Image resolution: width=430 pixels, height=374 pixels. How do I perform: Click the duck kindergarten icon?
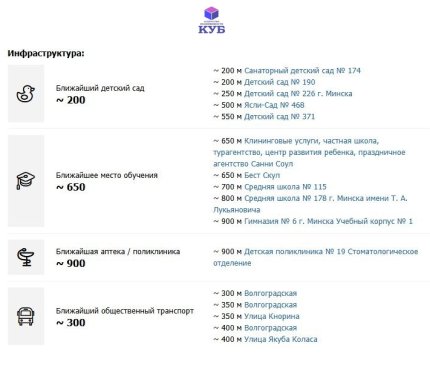point(26,94)
